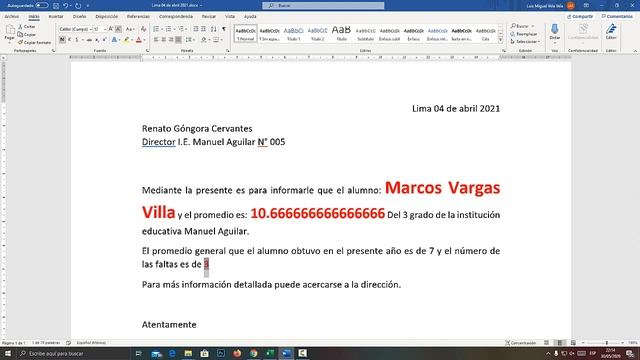Switch to the Diseño tab
640x360 pixels.
pyautogui.click(x=80, y=17)
